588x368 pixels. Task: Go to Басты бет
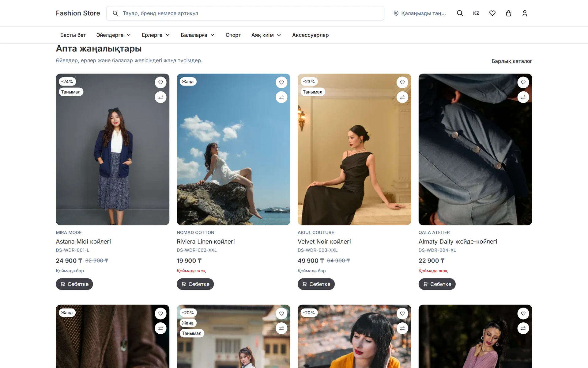[73, 35]
